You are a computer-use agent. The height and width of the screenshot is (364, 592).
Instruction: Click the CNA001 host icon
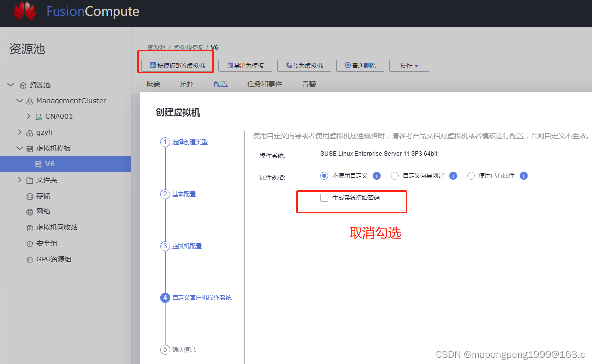39,117
